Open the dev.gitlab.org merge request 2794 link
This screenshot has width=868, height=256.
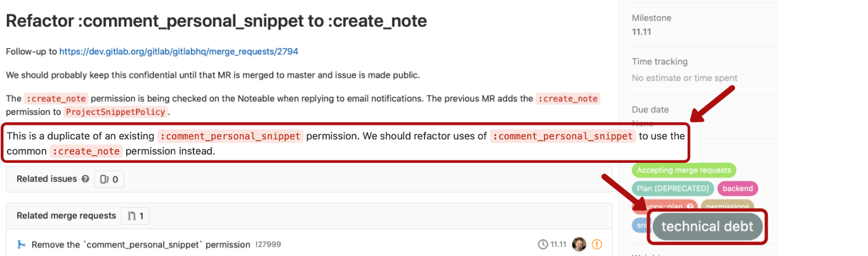(x=178, y=51)
